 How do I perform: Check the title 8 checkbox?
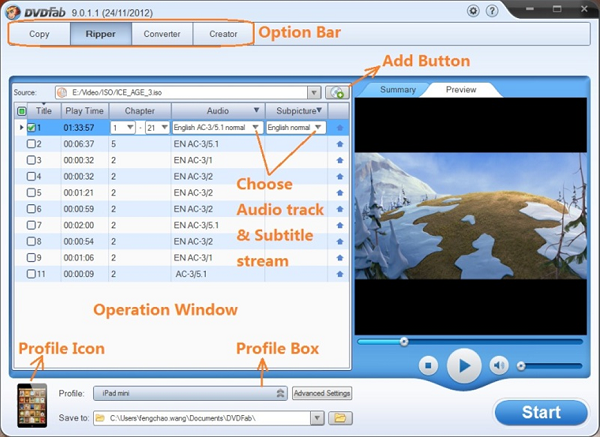[31, 241]
